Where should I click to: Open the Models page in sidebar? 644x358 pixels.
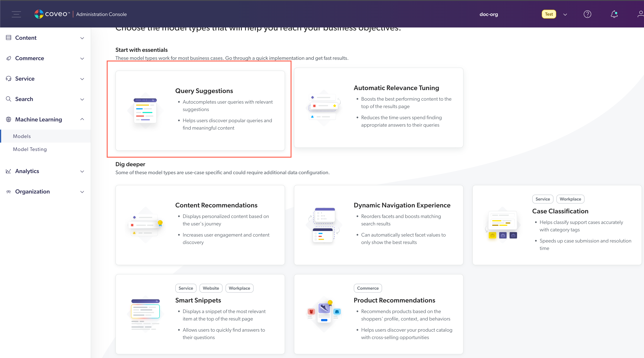46,136
